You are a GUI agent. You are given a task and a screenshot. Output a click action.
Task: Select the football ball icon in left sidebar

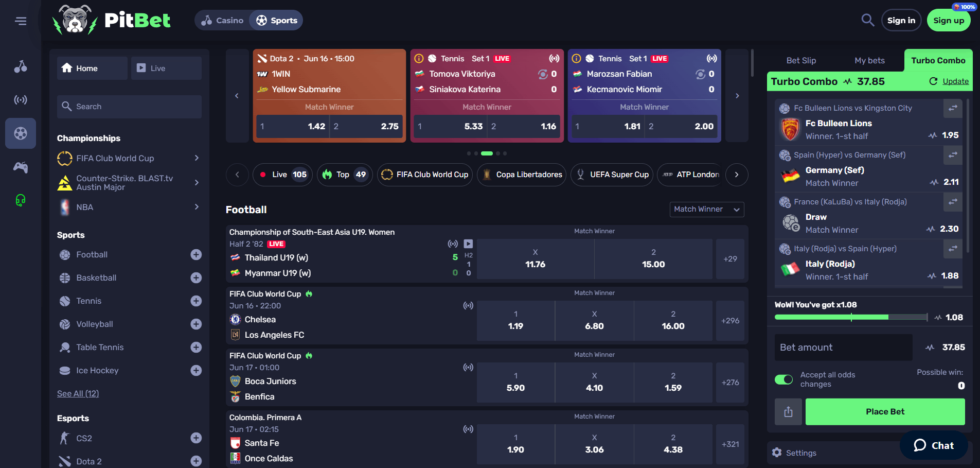(x=21, y=133)
